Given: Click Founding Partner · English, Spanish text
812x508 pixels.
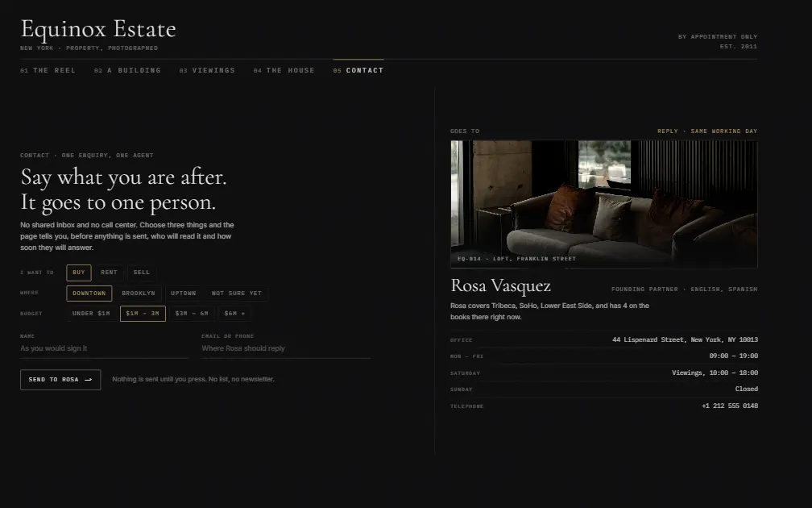Looking at the screenshot, I should point(684,289).
